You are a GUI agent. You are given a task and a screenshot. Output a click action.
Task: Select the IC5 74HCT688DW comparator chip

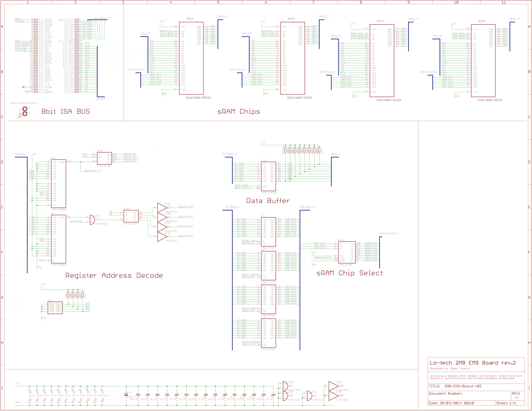58,184
